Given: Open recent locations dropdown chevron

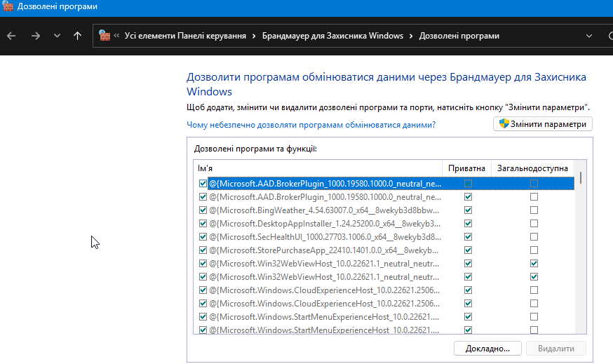Looking at the screenshot, I should click(x=57, y=36).
